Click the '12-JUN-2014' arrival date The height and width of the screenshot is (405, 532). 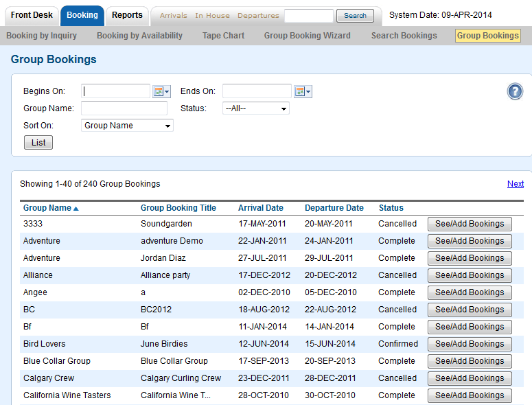point(264,344)
